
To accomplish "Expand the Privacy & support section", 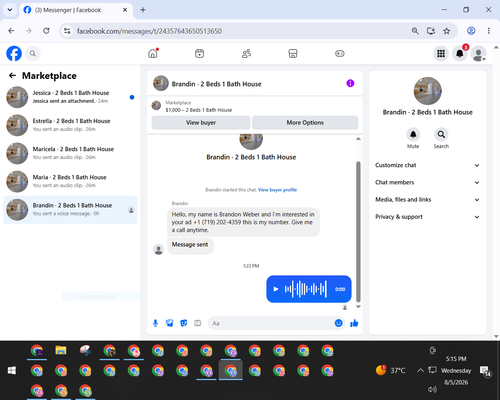I will coord(427,217).
